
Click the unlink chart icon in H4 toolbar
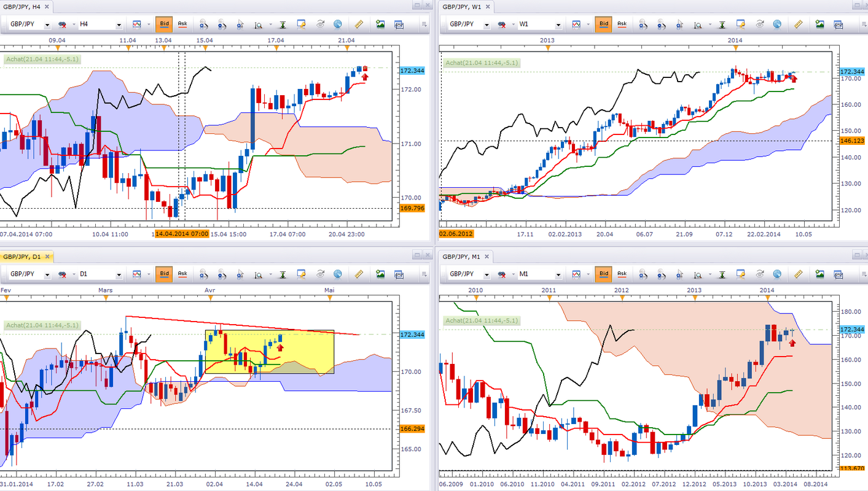click(x=62, y=25)
